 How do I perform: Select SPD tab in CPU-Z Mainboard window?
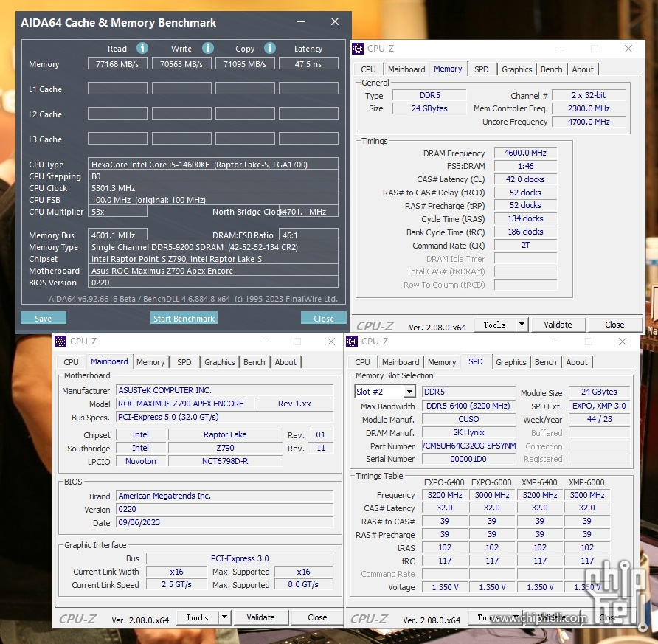click(184, 362)
